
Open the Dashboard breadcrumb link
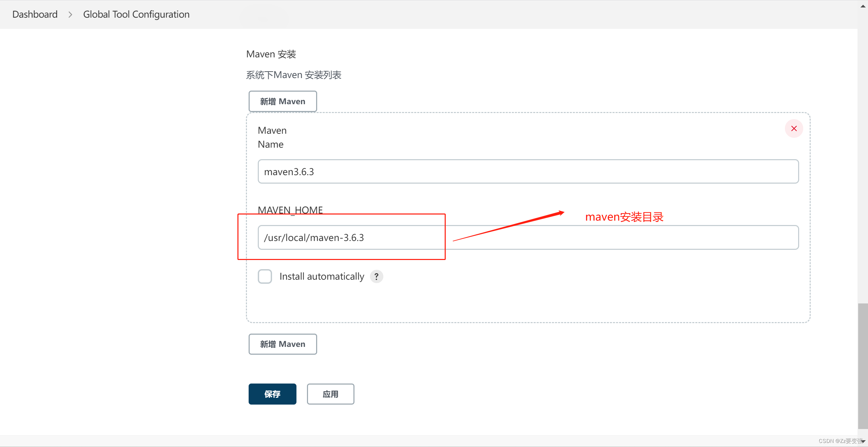[x=35, y=14]
